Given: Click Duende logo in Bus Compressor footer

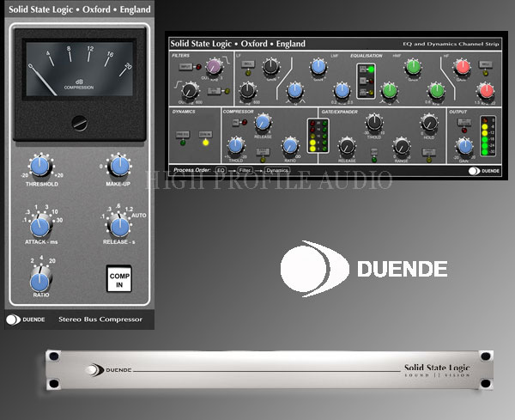Looking at the screenshot, I should click(x=26, y=320).
